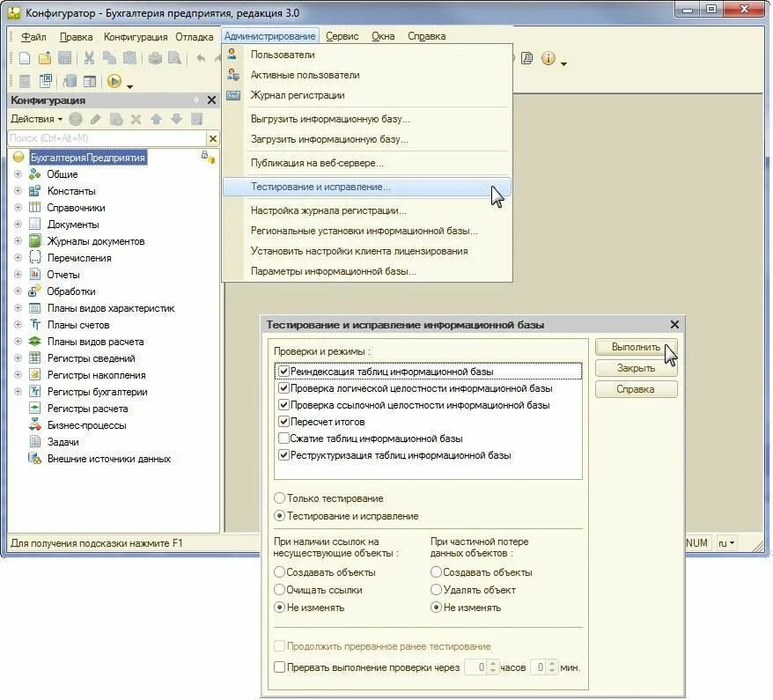The image size is (773, 700).
Task: Click the sort grid icon in the Configuration panel toolbar
Action: click(x=196, y=119)
